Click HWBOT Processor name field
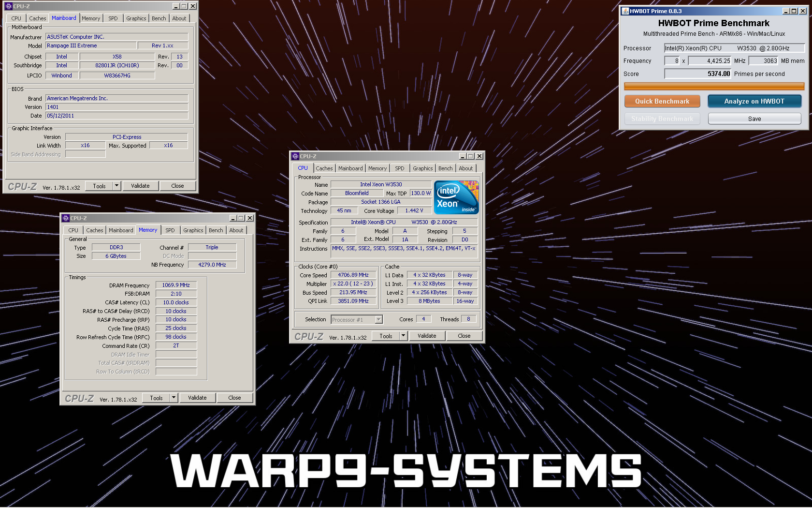This screenshot has height=508, width=812. coord(734,48)
